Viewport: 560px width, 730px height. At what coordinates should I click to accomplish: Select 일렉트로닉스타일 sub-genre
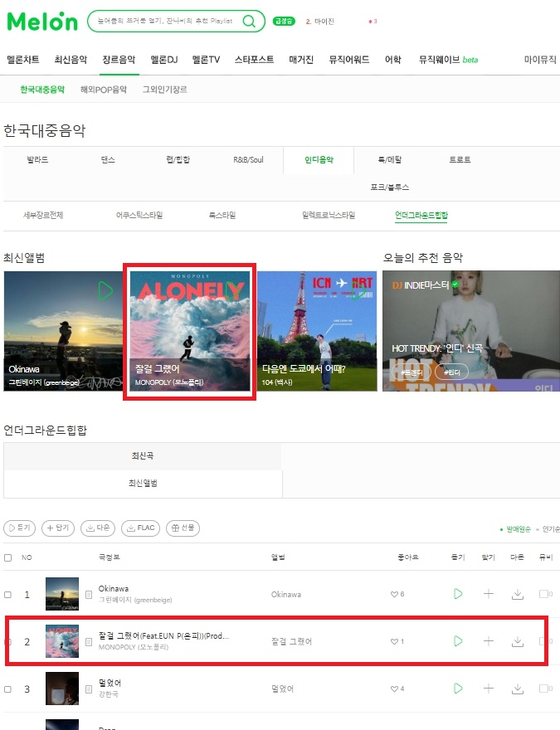coord(329,215)
